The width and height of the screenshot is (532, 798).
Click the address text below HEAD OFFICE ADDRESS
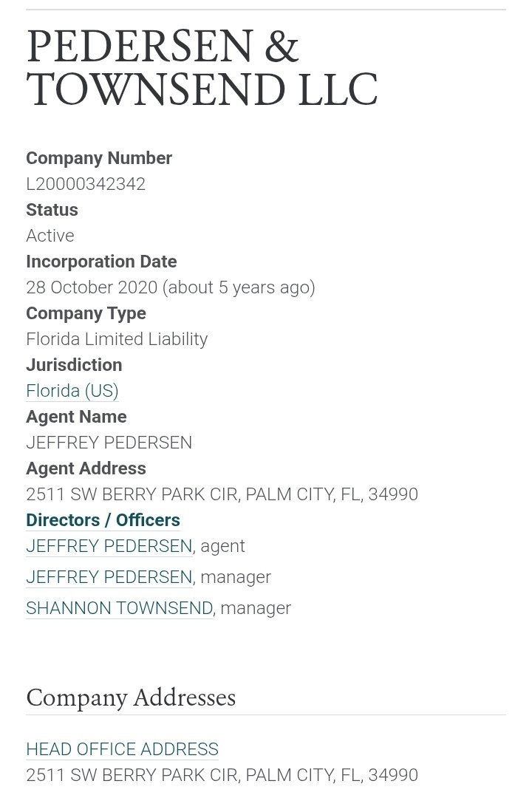222,775
